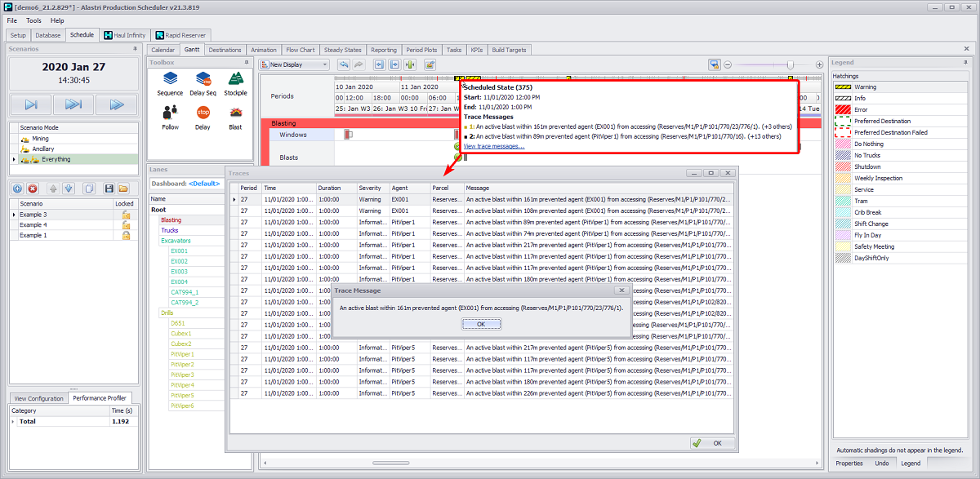
Task: Open the Flow Chart tab
Action: 301,50
